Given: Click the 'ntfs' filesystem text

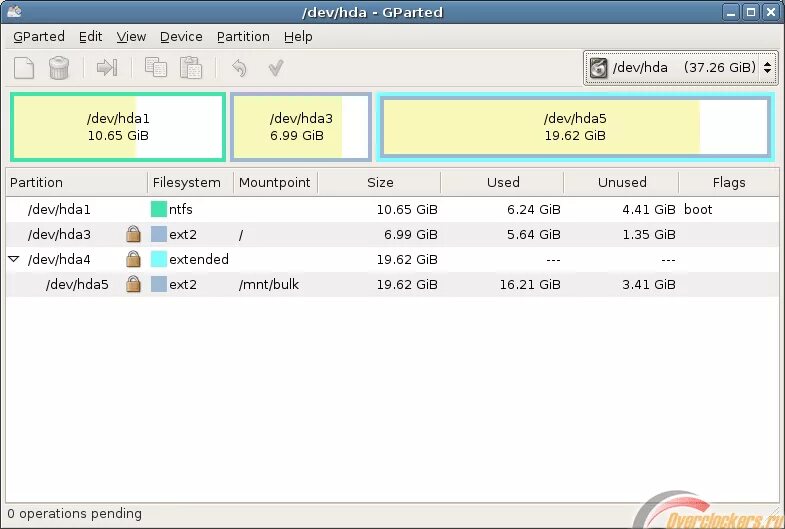Looking at the screenshot, I should pyautogui.click(x=181, y=209).
